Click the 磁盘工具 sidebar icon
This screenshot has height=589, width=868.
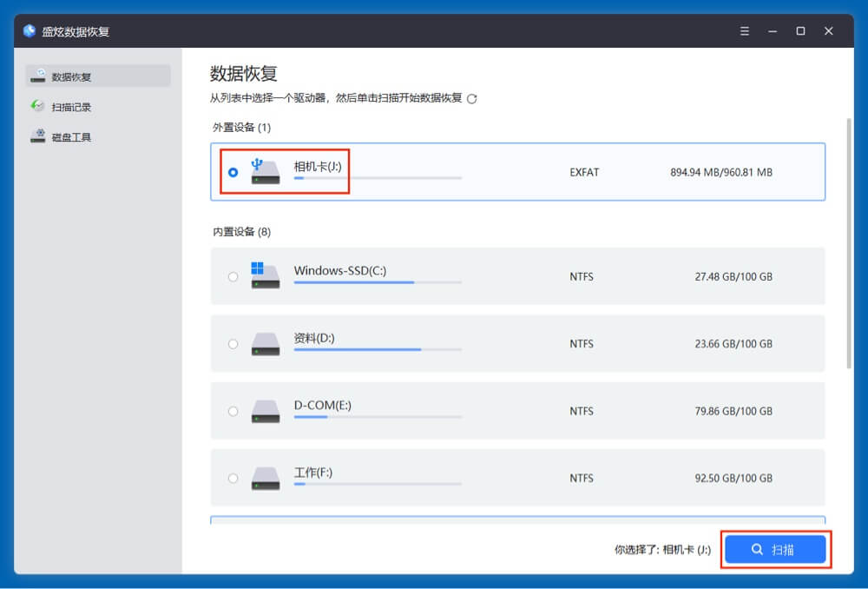coord(37,136)
